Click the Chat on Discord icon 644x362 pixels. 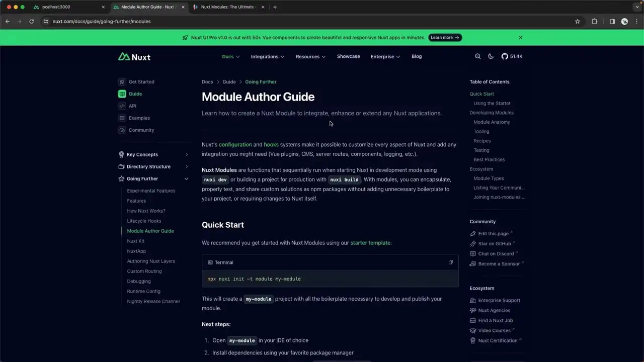[x=473, y=254]
